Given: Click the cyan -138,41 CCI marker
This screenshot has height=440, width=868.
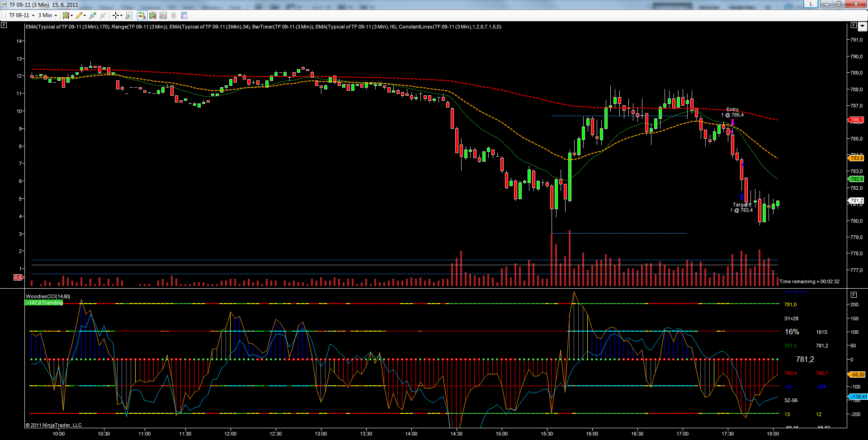Looking at the screenshot, I should (x=858, y=397).
